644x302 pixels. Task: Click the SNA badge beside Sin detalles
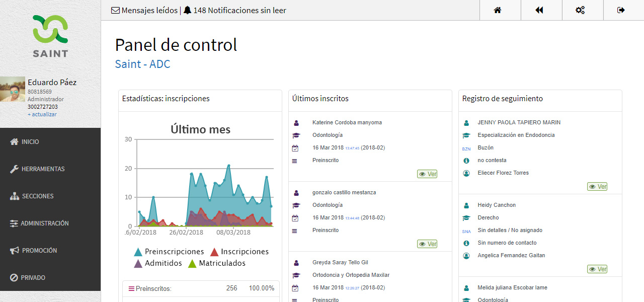coord(466,231)
